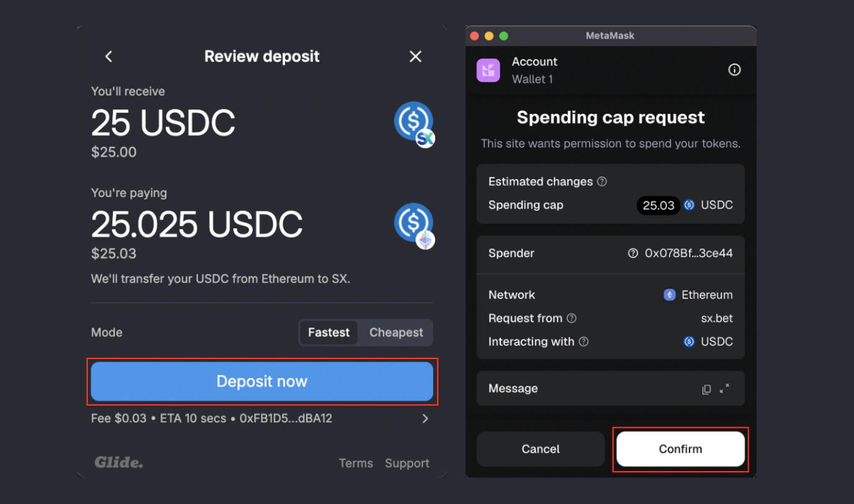The image size is (854, 504).
Task: Click the USDC on Ethereum token icon
Action: pos(414,225)
